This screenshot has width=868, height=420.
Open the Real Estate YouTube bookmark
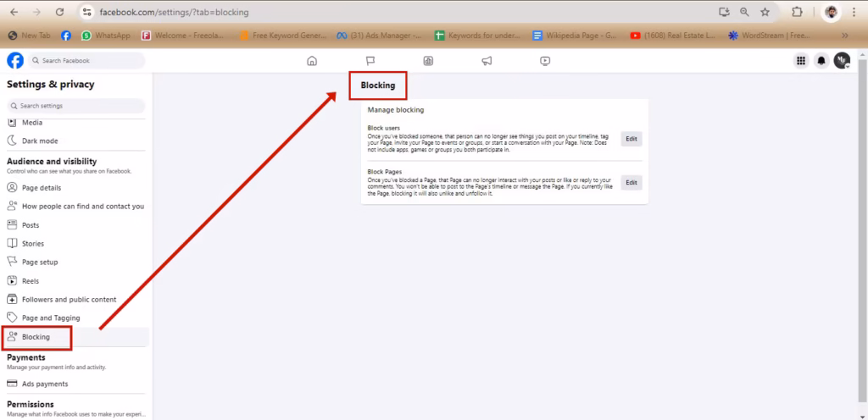coord(673,36)
